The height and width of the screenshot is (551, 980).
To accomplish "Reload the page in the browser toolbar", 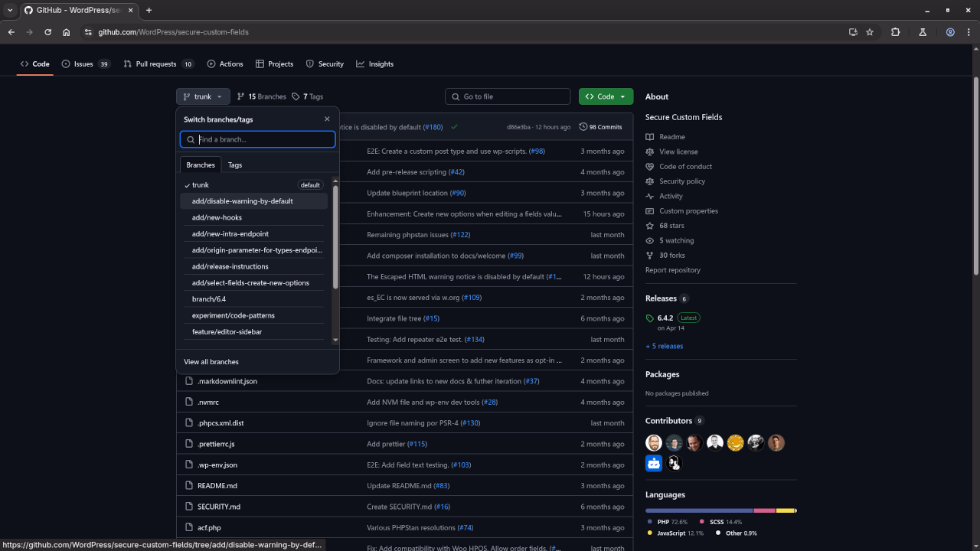I will point(47,32).
